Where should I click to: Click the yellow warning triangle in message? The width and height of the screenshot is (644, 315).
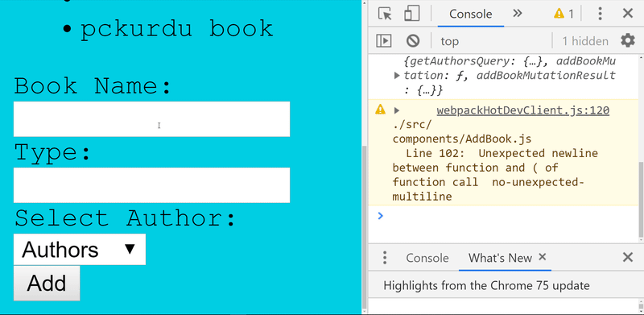click(x=380, y=110)
